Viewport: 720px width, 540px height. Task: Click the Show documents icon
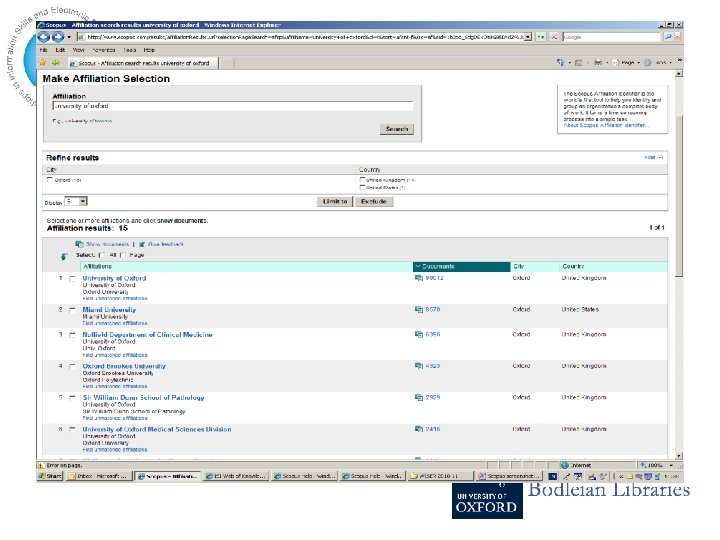click(79, 244)
